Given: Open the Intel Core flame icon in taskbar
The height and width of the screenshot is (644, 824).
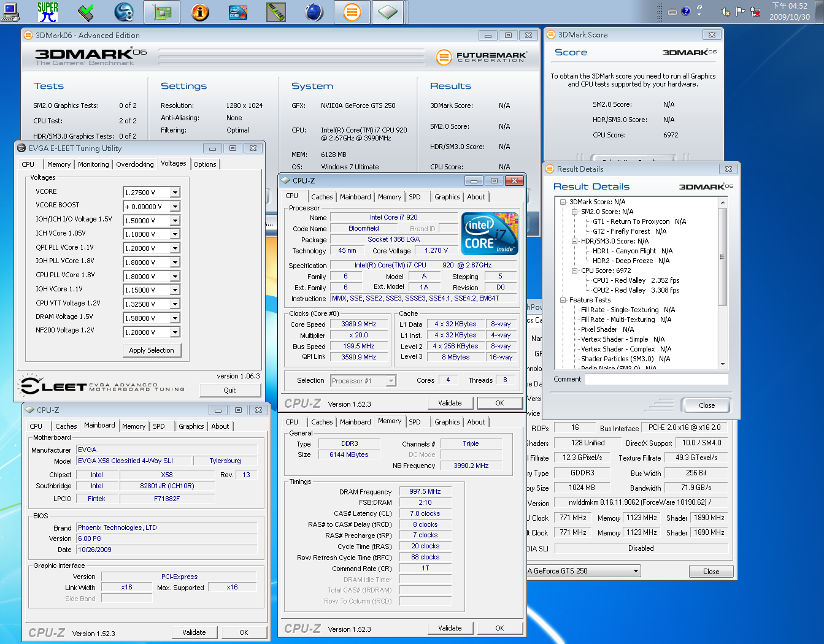Looking at the screenshot, I should click(238, 12).
